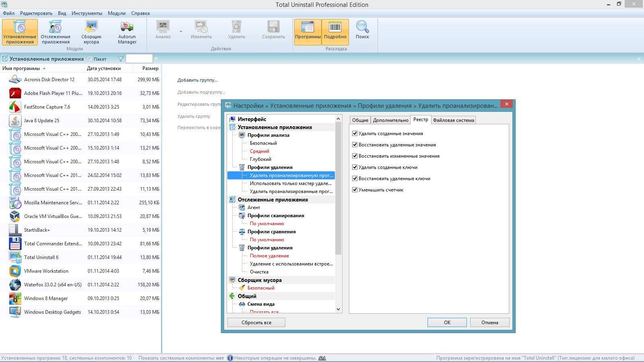Screen dimensions: 644x362
Task: Click the filter text input field
Action: pos(139,59)
